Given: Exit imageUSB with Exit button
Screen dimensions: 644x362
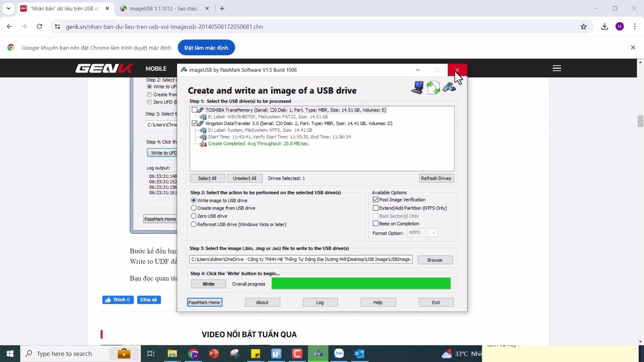Looking at the screenshot, I should [x=436, y=302].
